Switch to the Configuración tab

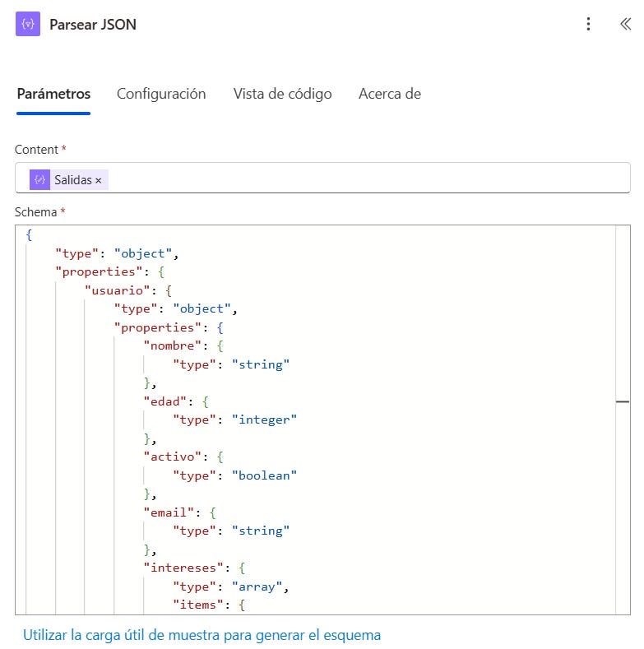tap(161, 94)
